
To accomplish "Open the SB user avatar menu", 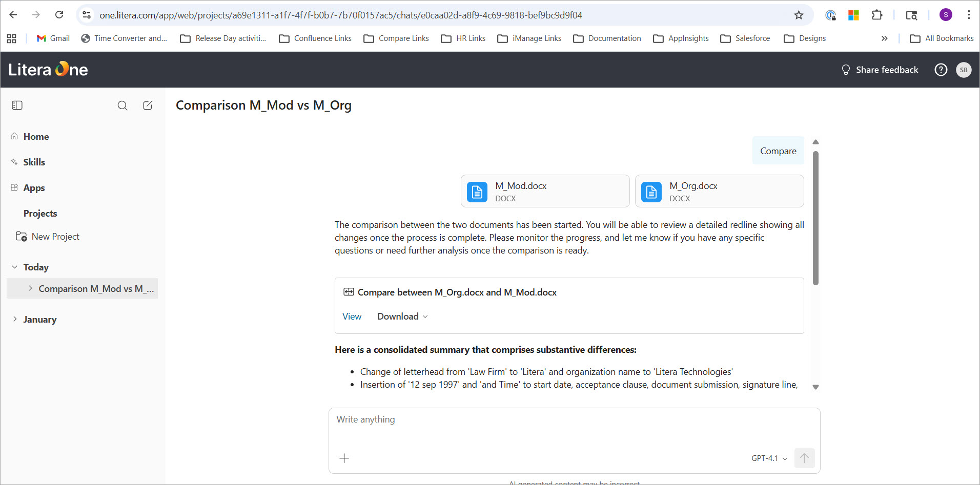I will coord(964,70).
